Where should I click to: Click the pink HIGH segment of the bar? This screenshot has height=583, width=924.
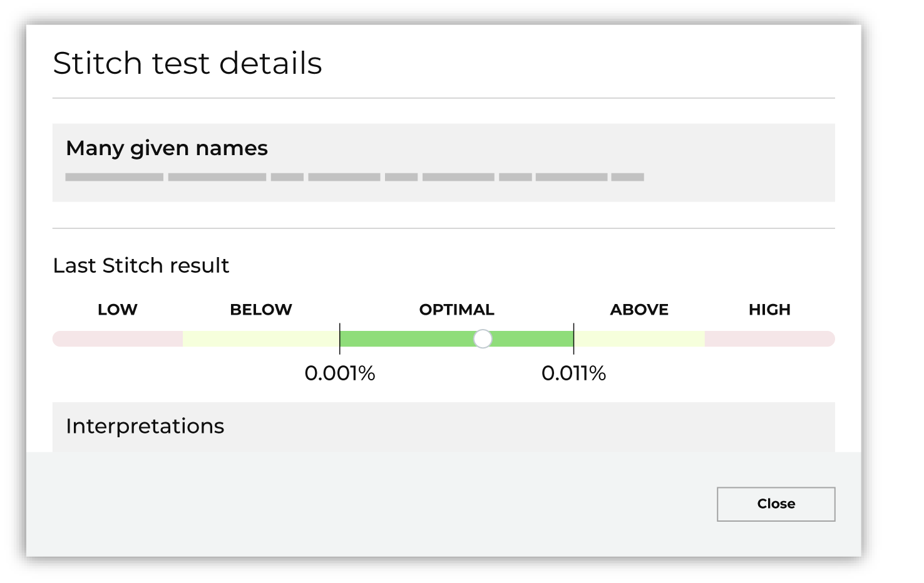(x=769, y=339)
